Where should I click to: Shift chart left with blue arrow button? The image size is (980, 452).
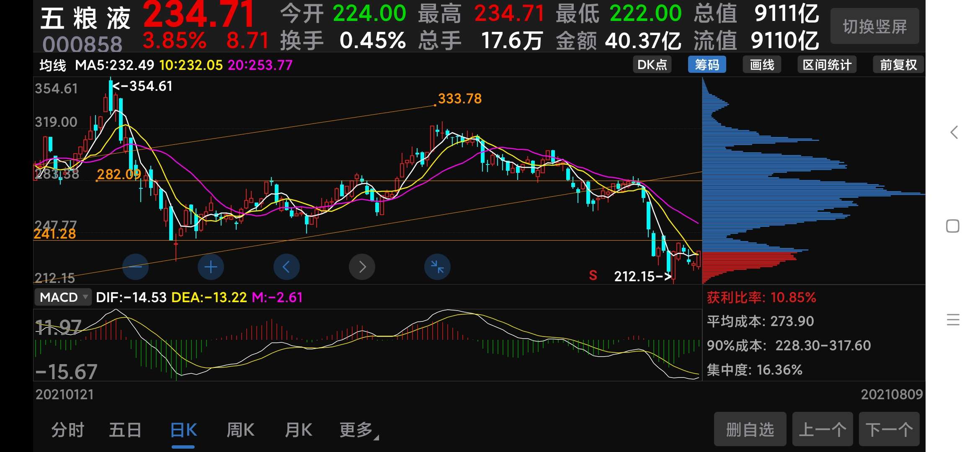point(286,267)
